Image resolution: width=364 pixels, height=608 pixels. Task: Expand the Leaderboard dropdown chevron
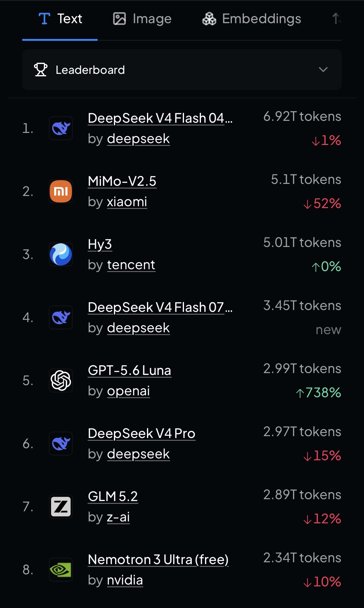click(x=323, y=70)
